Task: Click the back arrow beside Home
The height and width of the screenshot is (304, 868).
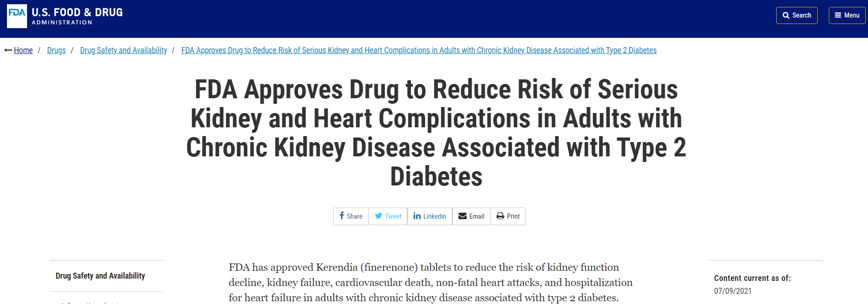Action: pos(8,50)
